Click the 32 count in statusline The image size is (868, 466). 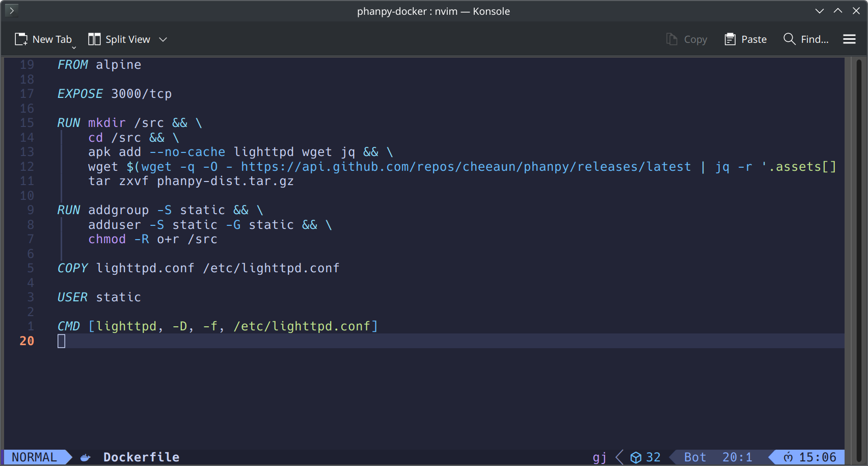(653, 457)
